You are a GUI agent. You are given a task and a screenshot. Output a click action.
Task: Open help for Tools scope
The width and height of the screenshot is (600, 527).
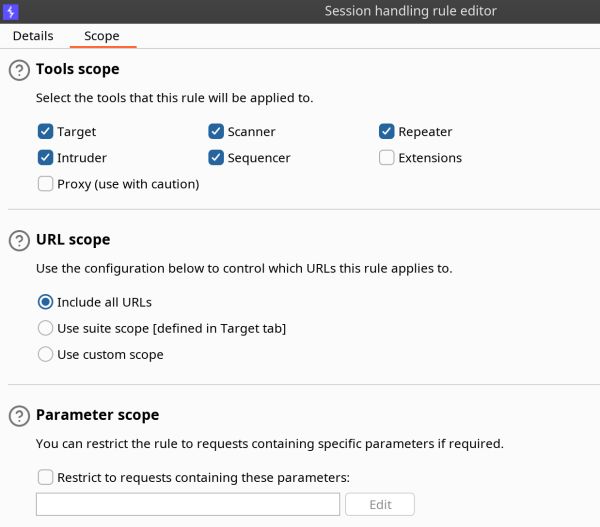(x=19, y=70)
